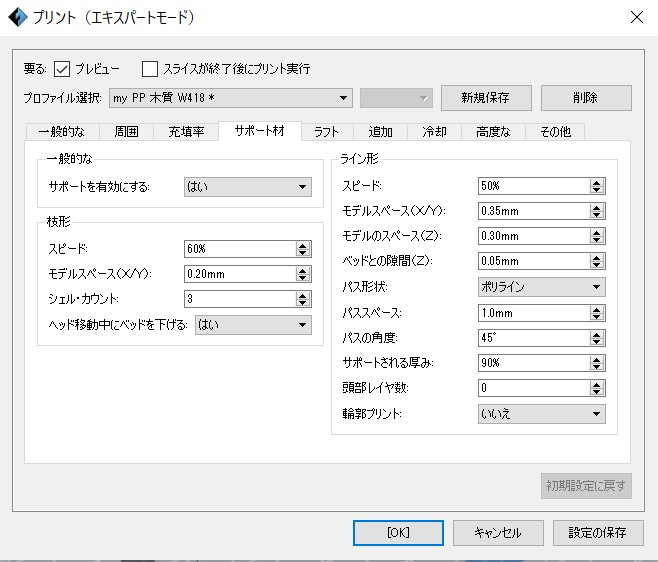This screenshot has height=562, width=658.
Task: Open the 輪郭プリント dropdown
Action: (x=542, y=414)
